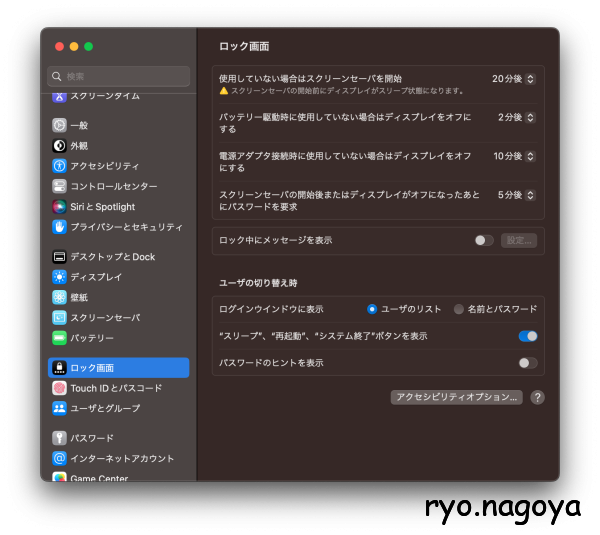
Task: Enable ロック中にメッセージを表示 toggle
Action: (x=484, y=240)
